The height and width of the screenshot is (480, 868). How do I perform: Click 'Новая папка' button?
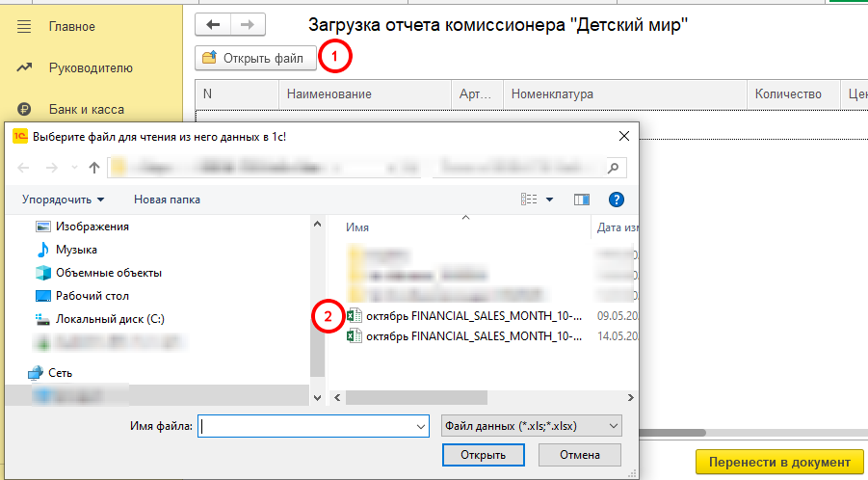click(x=167, y=200)
